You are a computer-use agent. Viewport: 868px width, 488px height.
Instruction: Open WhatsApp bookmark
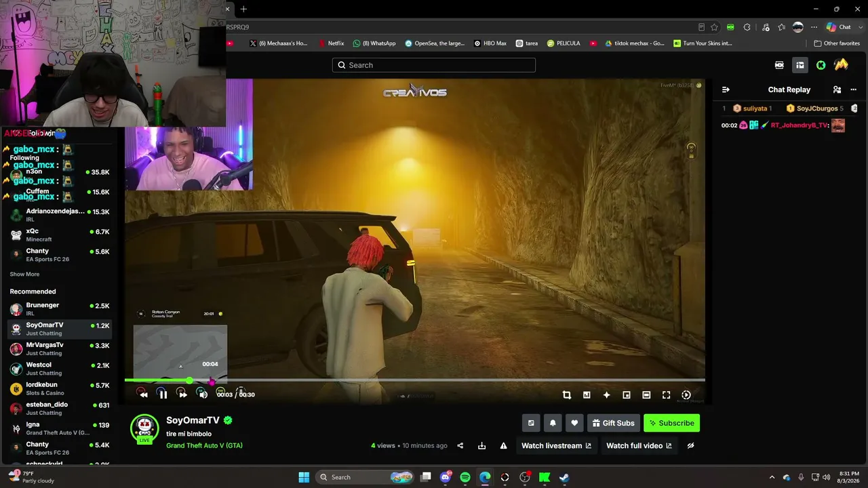374,43
